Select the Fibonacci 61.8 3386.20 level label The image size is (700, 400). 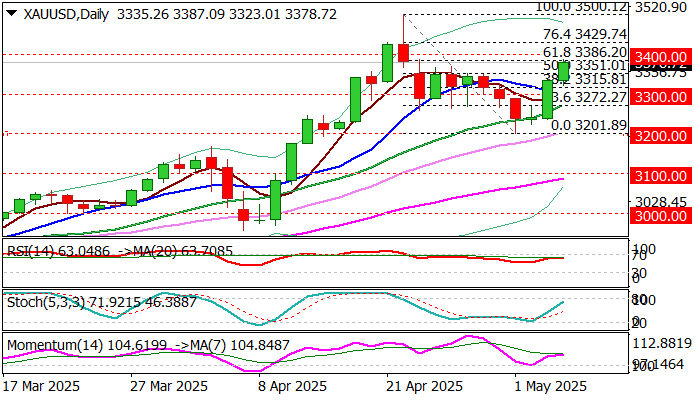pos(585,52)
